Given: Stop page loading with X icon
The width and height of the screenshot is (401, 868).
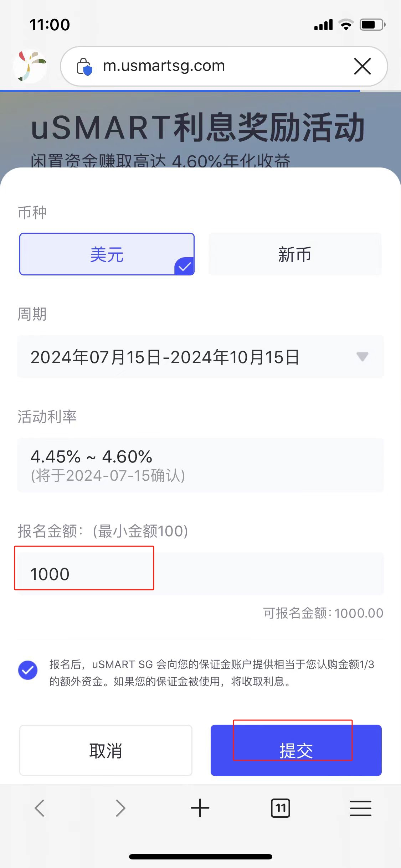Looking at the screenshot, I should pyautogui.click(x=363, y=66).
